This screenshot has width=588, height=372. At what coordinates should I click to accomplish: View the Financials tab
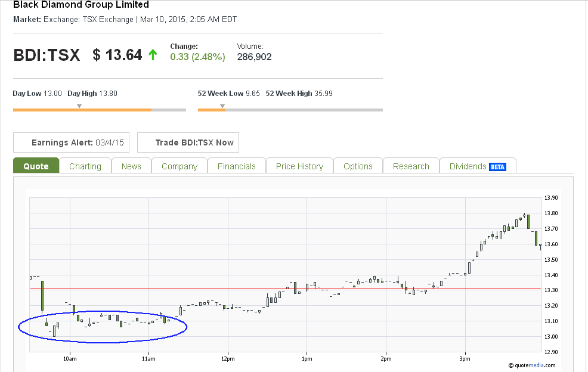point(237,166)
